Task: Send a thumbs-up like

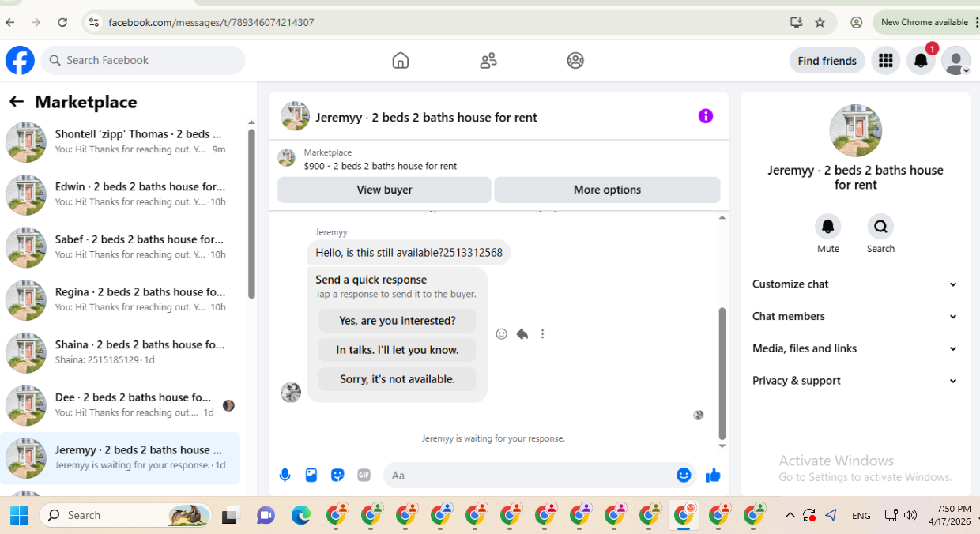Action: [x=713, y=475]
